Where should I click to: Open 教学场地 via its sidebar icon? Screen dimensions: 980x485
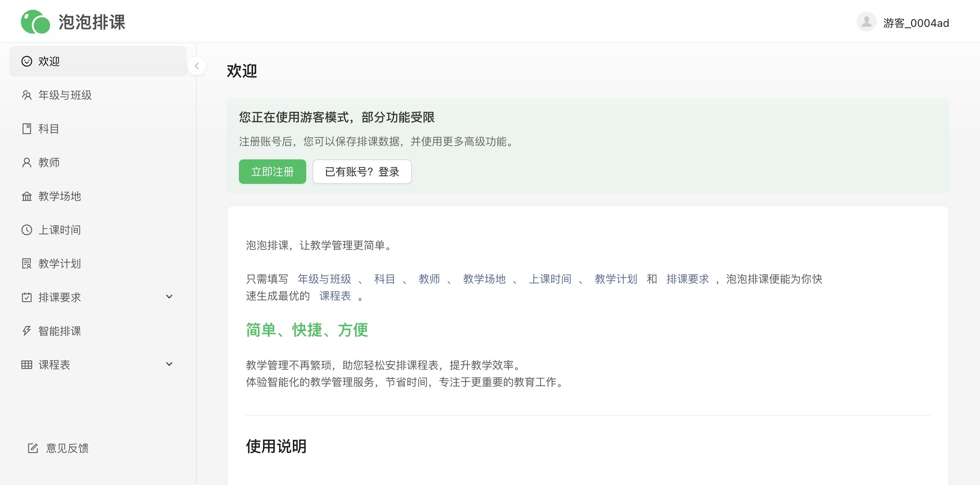pos(26,196)
